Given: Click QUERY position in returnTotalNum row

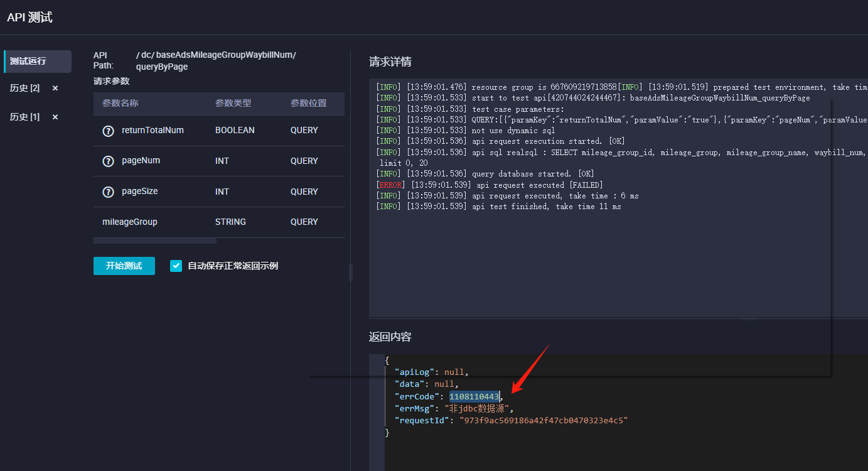Looking at the screenshot, I should [x=304, y=130].
